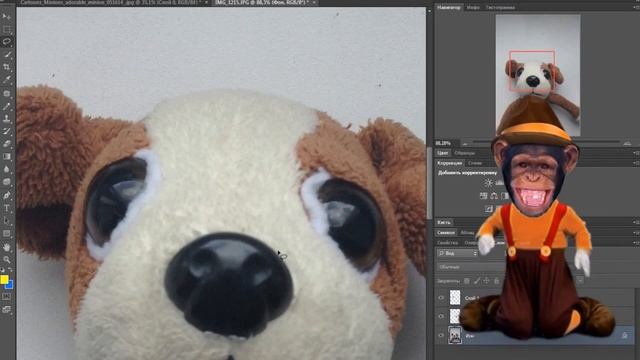Switch to the Свойства tab
The height and width of the screenshot is (360, 640).
447,243
